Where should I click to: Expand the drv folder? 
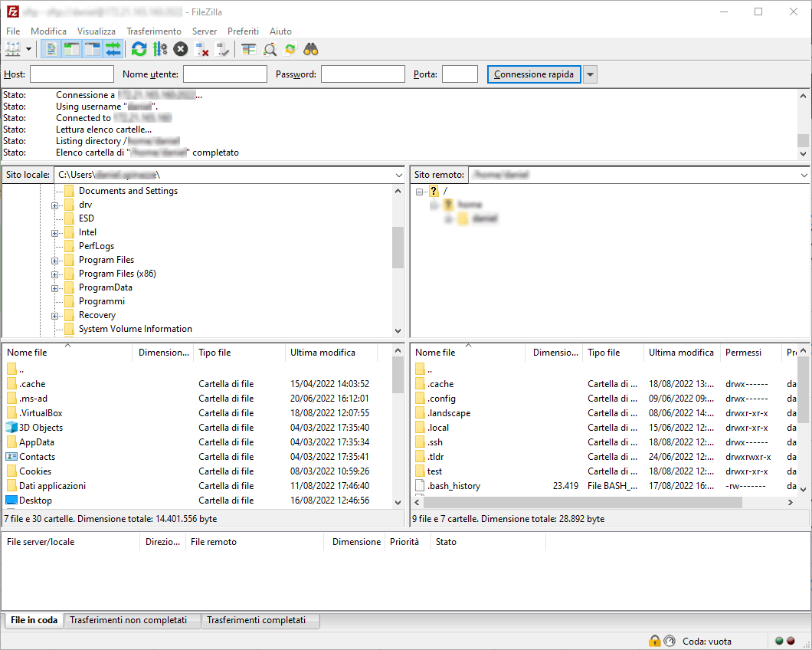point(54,205)
